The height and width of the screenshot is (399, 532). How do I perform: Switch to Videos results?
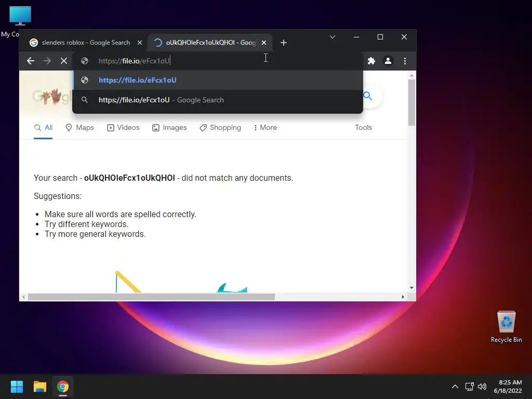pos(123,128)
